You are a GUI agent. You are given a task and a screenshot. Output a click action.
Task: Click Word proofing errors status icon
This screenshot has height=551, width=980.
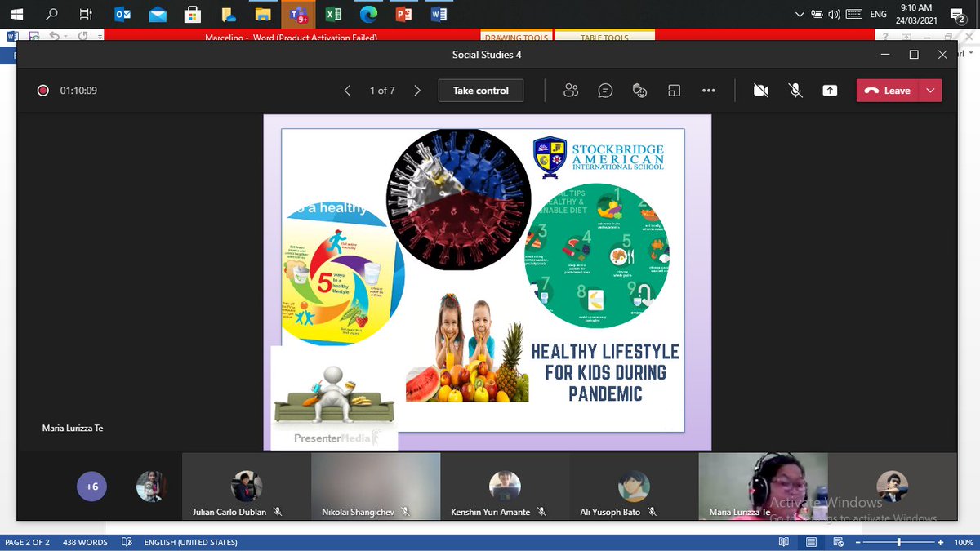[127, 542]
